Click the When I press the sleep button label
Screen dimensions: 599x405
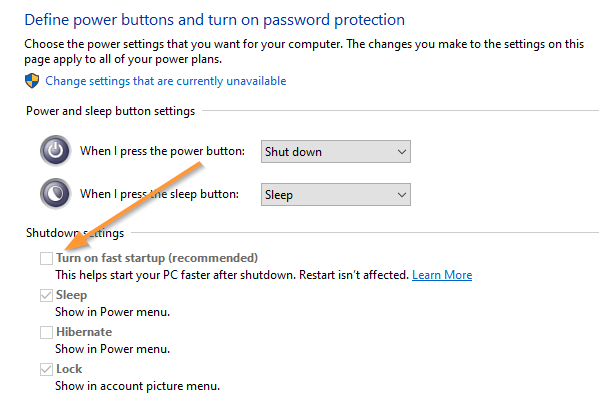[159, 194]
